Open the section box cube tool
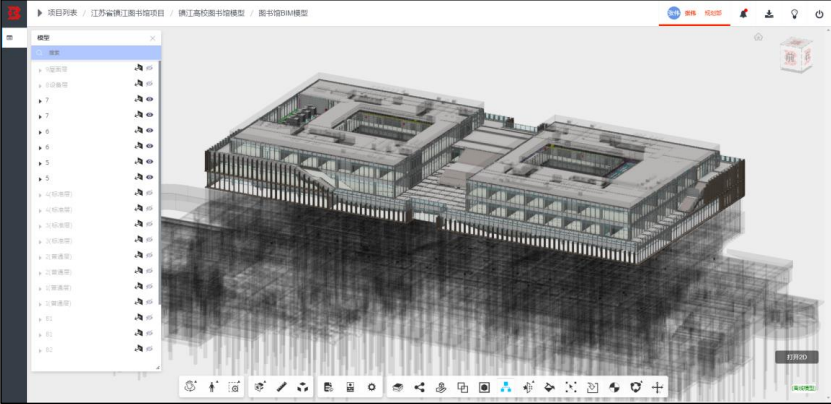Image resolution: width=831 pixels, height=404 pixels. click(260, 387)
